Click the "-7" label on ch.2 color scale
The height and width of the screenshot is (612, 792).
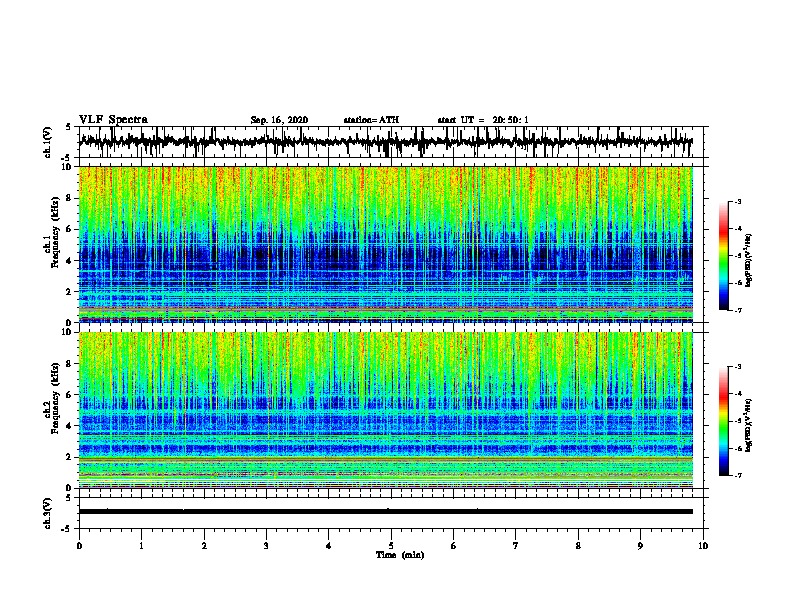[x=738, y=475]
